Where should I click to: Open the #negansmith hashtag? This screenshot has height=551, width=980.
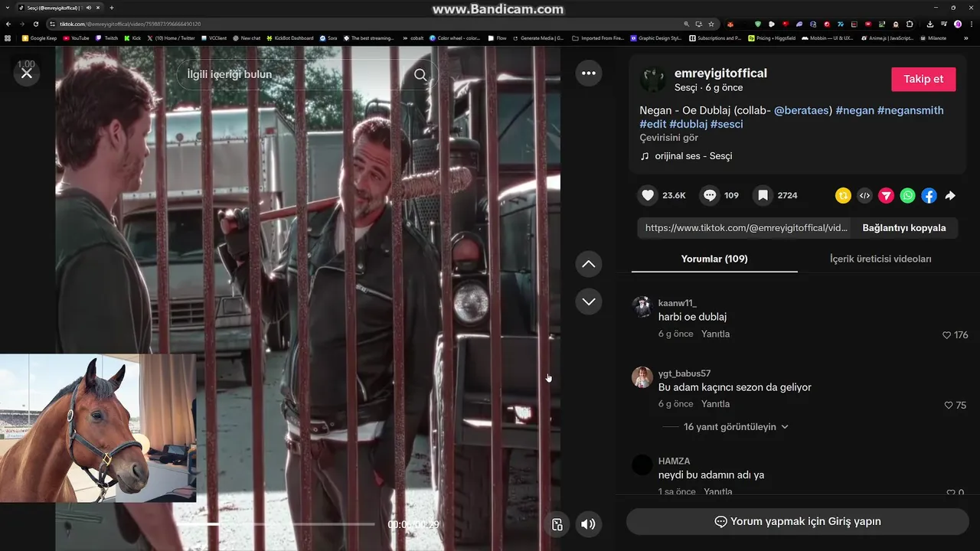click(x=910, y=110)
